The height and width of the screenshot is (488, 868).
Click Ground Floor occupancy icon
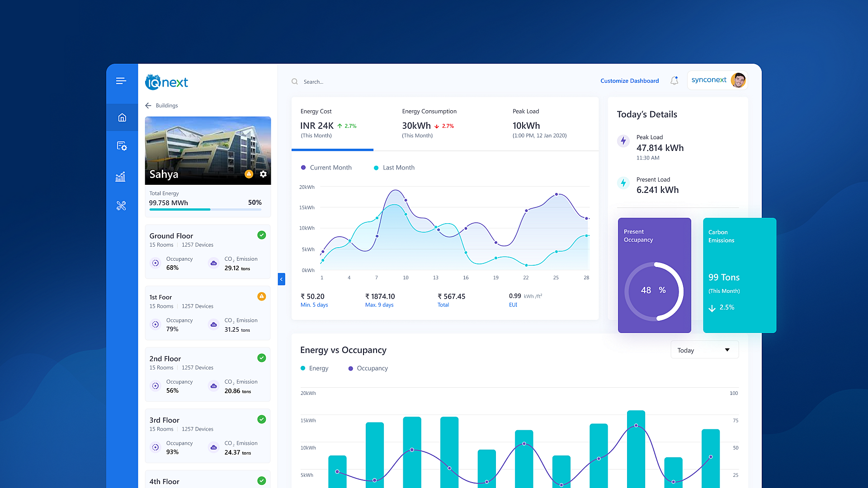pyautogui.click(x=156, y=263)
